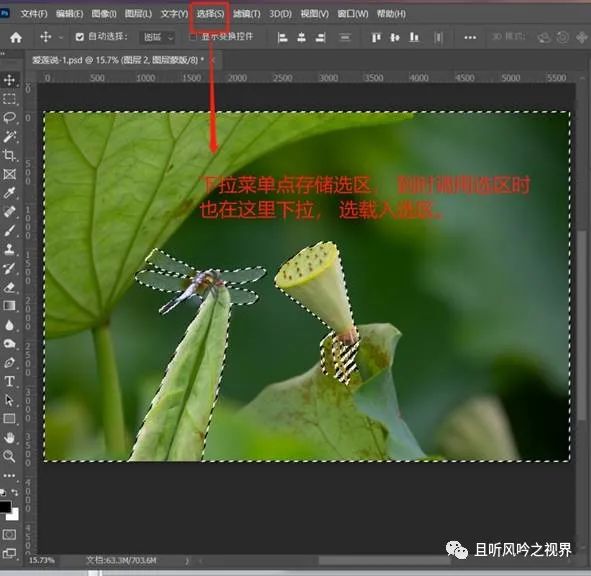Expand the Move tool preset arrow

click(61, 37)
